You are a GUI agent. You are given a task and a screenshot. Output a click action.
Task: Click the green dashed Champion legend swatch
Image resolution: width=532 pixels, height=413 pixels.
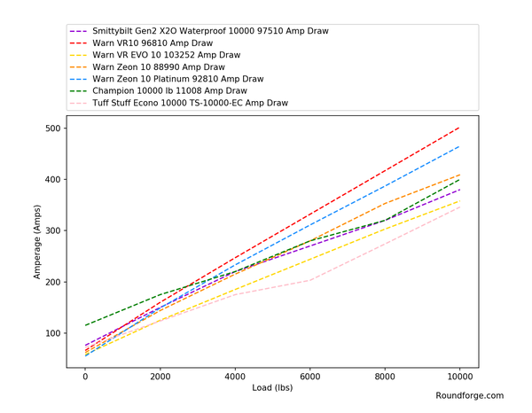pos(79,90)
